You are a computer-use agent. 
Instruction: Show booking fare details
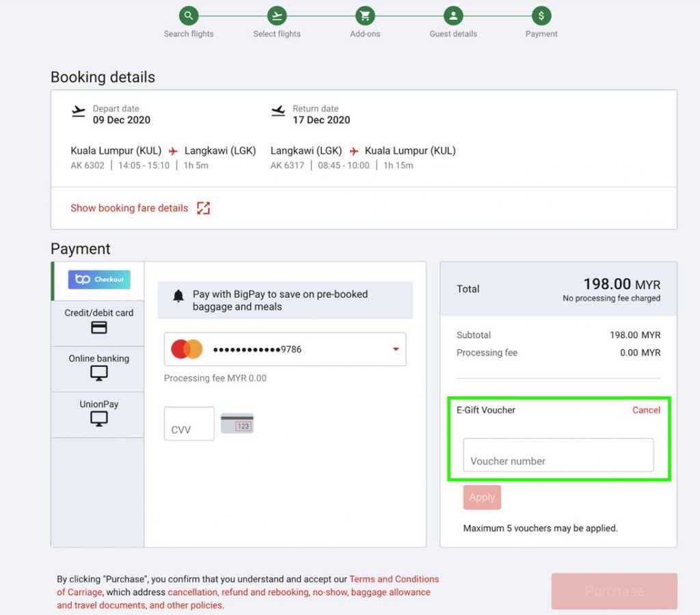(x=129, y=208)
